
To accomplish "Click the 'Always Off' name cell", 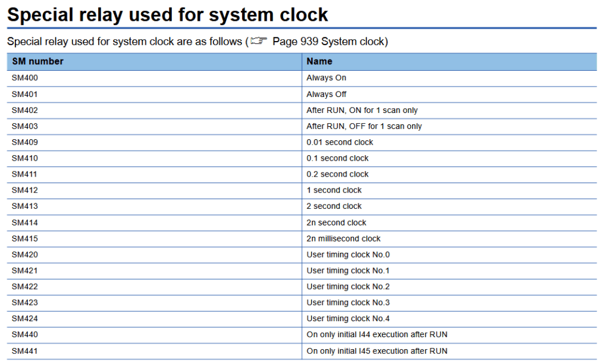I will [x=326, y=94].
